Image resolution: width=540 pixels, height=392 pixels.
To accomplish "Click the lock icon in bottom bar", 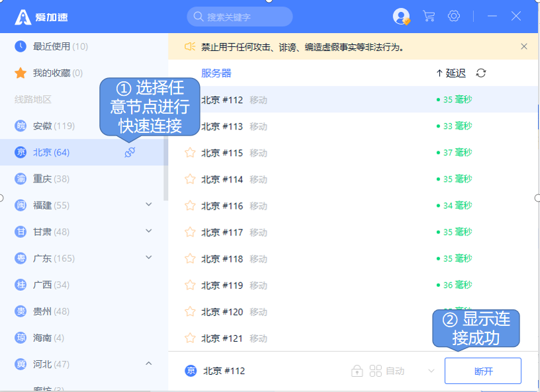I will pos(357,371).
